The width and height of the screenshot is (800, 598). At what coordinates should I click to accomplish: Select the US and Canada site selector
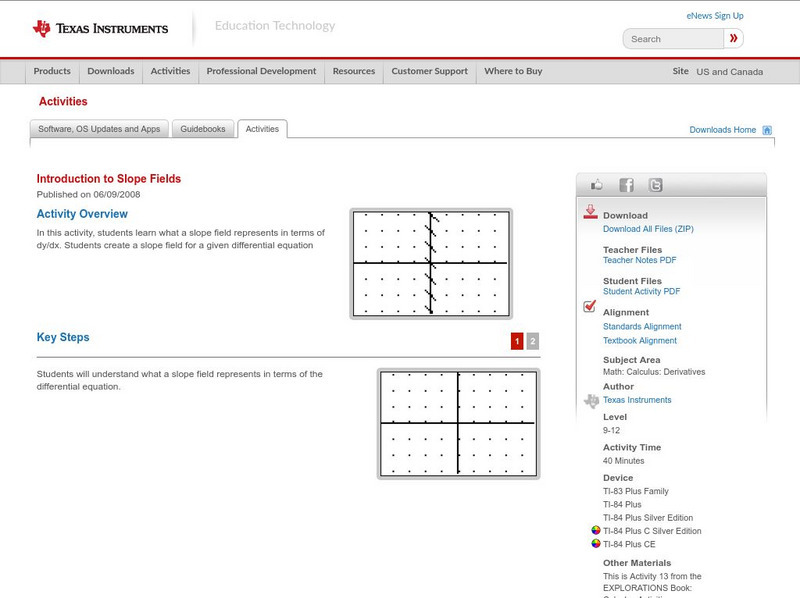tap(730, 72)
